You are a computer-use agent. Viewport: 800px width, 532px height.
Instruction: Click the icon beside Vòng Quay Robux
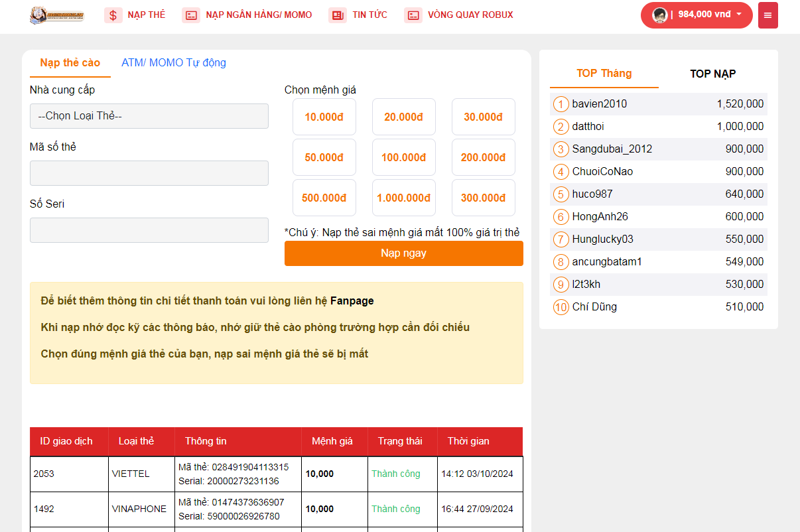(x=413, y=15)
